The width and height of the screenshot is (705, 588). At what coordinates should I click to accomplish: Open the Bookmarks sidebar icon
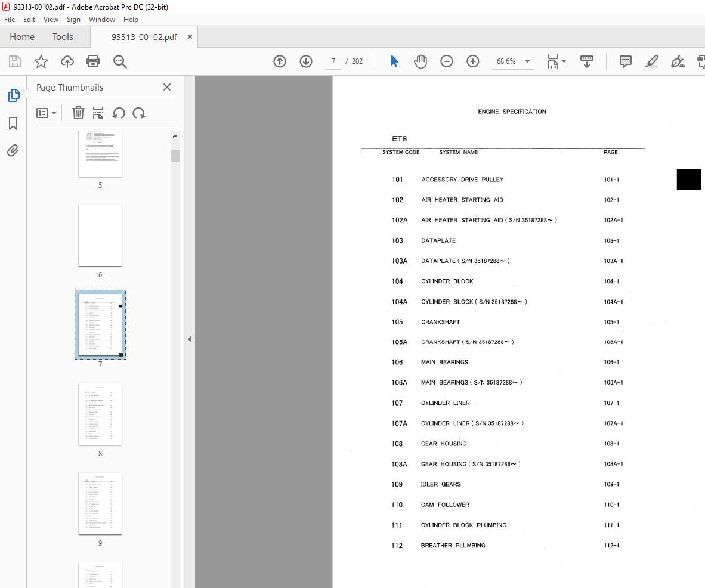point(13,123)
